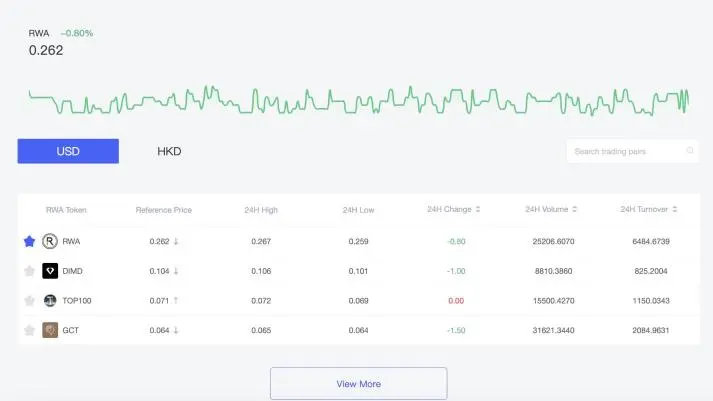Click the RWA green price chart line

tap(356, 101)
